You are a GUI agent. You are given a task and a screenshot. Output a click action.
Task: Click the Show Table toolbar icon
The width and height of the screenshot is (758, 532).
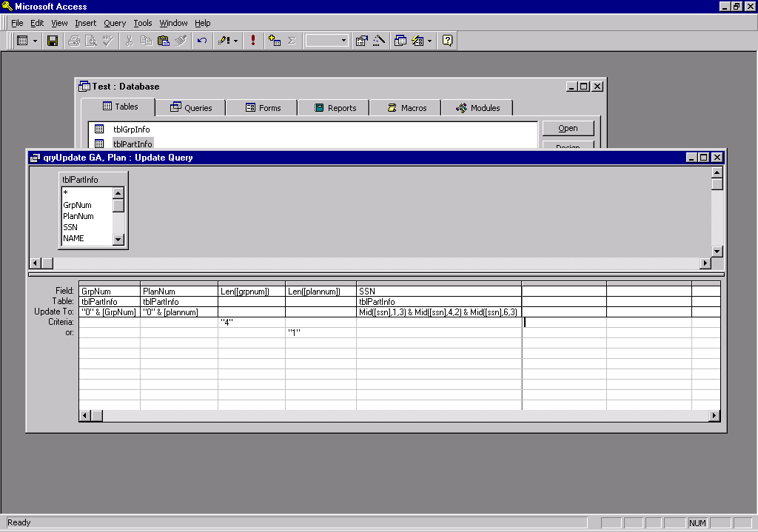[275, 41]
